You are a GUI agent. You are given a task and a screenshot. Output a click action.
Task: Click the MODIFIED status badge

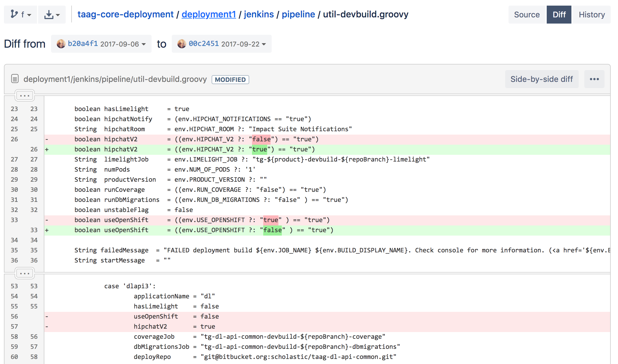coord(230,80)
